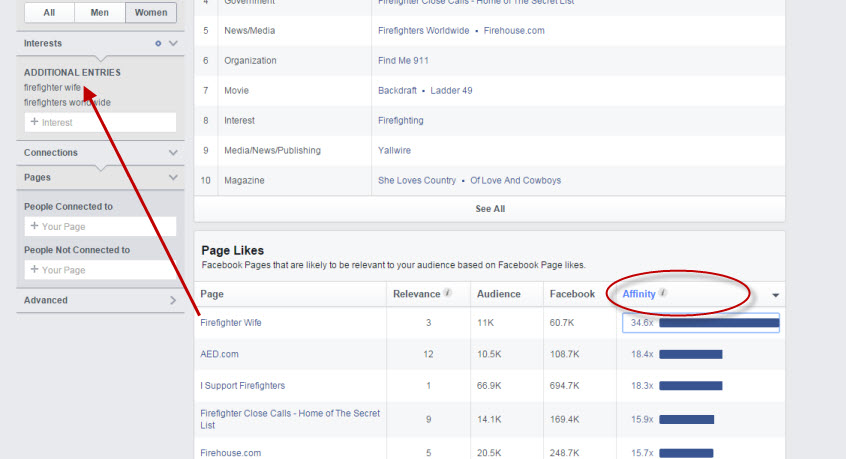The height and width of the screenshot is (459, 846).
Task: Open the Affinity sort dropdown arrow
Action: click(x=775, y=295)
